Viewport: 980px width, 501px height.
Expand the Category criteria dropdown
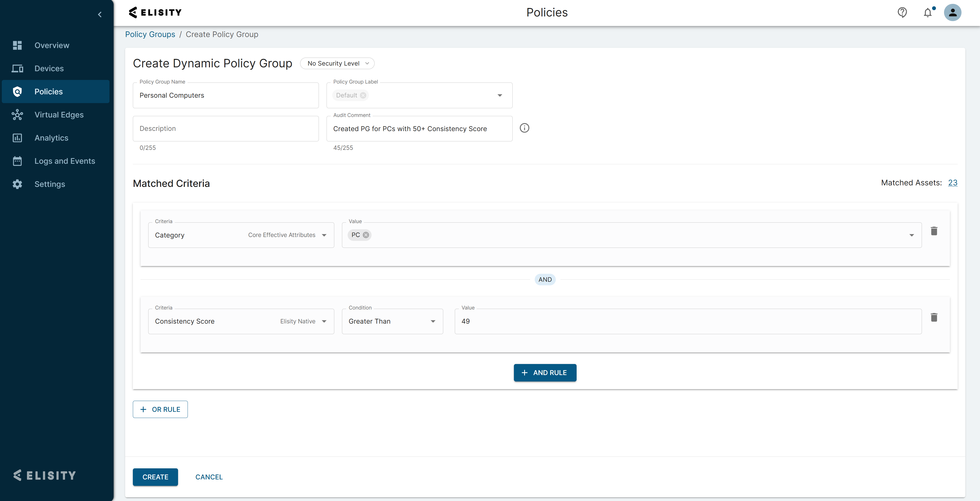click(324, 235)
